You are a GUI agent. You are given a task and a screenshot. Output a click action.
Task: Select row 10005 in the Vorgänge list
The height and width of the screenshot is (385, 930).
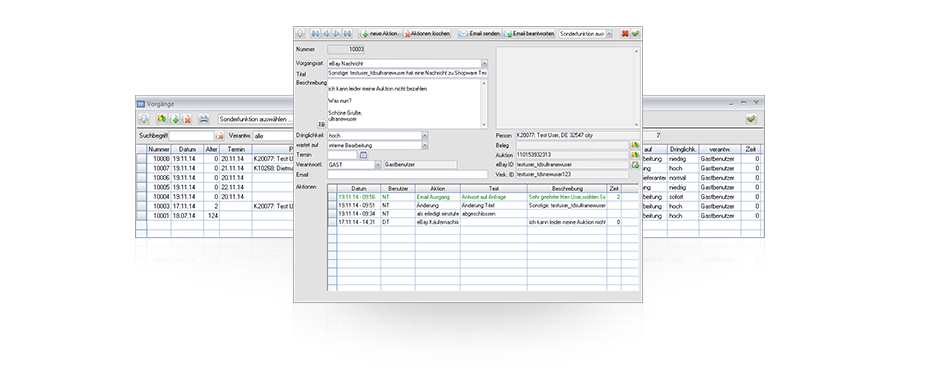[214, 187]
